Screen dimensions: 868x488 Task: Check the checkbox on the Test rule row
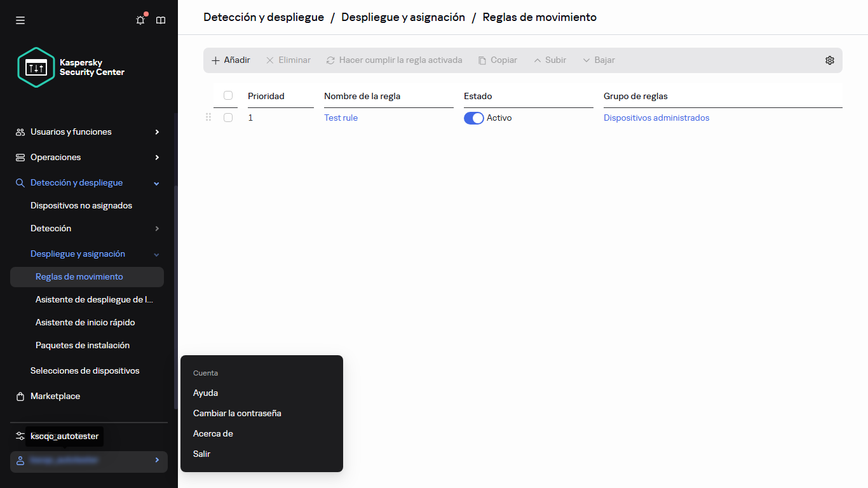[227, 118]
